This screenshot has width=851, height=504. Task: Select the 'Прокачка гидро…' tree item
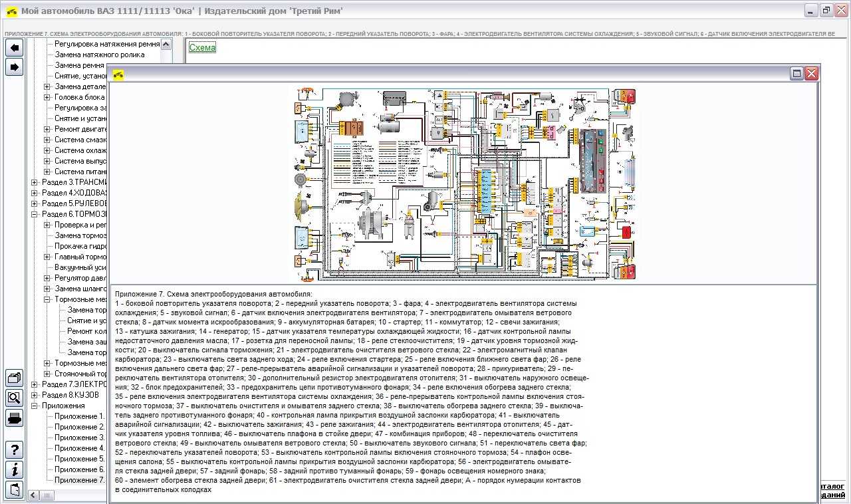[80, 246]
